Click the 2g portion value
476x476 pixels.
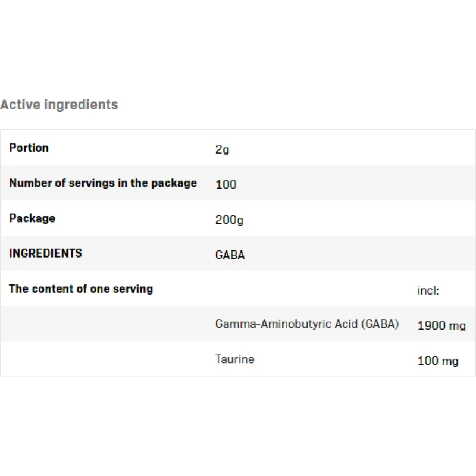tap(222, 149)
